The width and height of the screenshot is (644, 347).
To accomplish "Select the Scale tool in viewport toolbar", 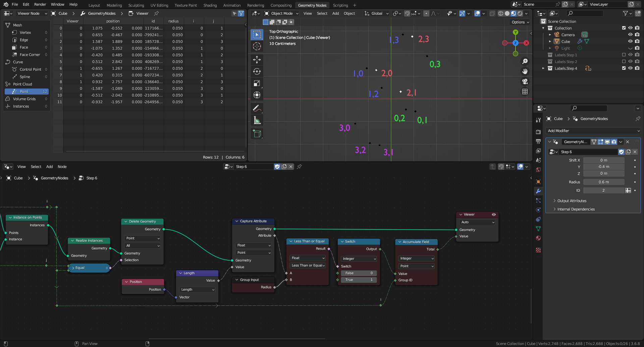I will [x=257, y=83].
